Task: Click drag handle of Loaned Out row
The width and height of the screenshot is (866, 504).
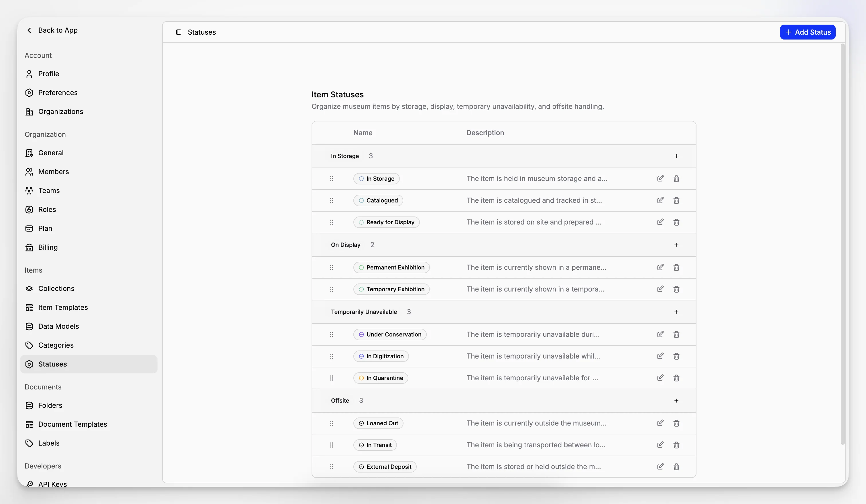Action: [x=331, y=423]
